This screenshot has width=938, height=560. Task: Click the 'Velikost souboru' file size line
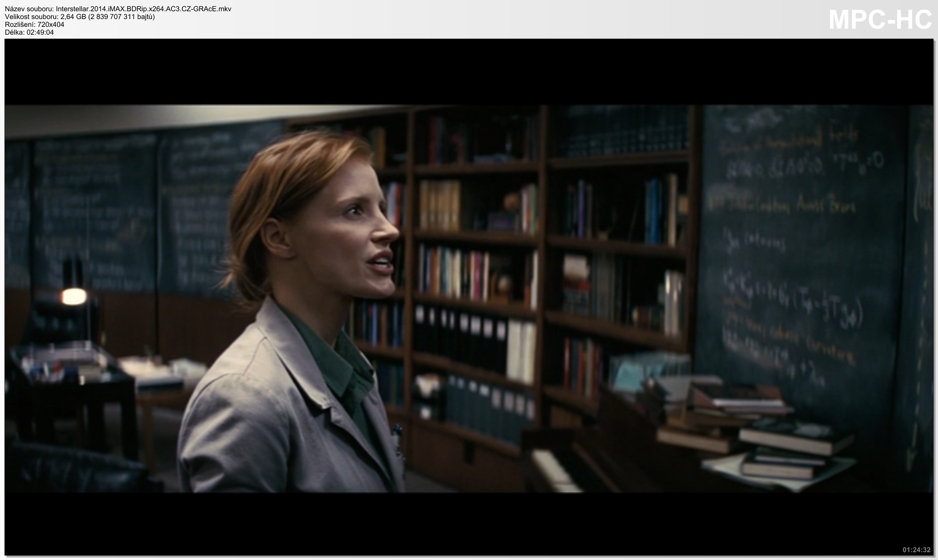(x=80, y=17)
